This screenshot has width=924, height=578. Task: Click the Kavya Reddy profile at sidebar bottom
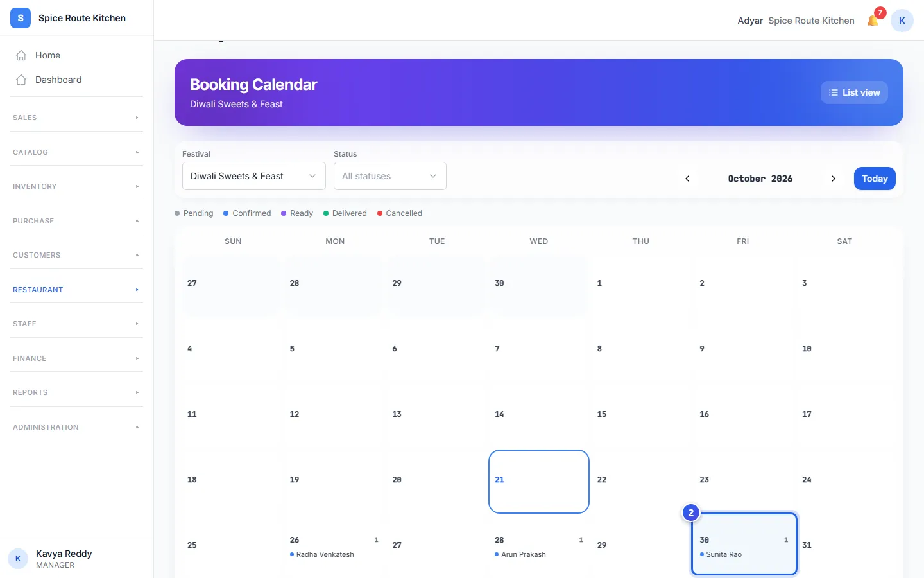coord(77,559)
